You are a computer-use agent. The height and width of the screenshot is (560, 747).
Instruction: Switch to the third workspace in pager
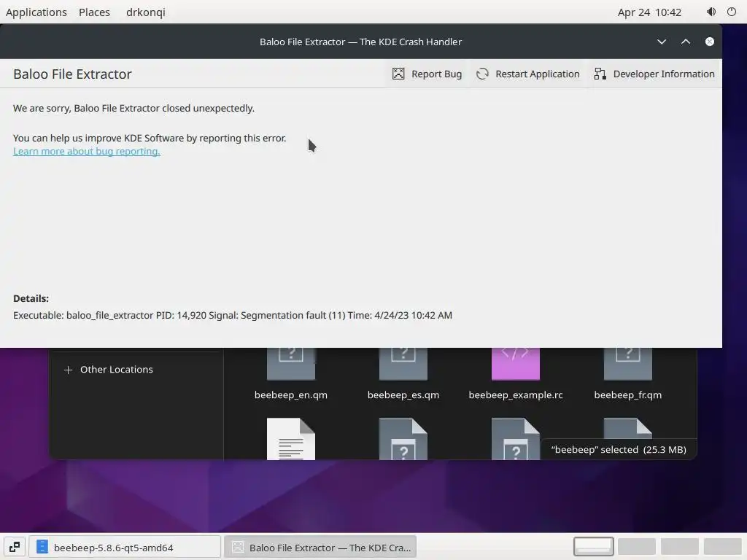[x=680, y=547]
